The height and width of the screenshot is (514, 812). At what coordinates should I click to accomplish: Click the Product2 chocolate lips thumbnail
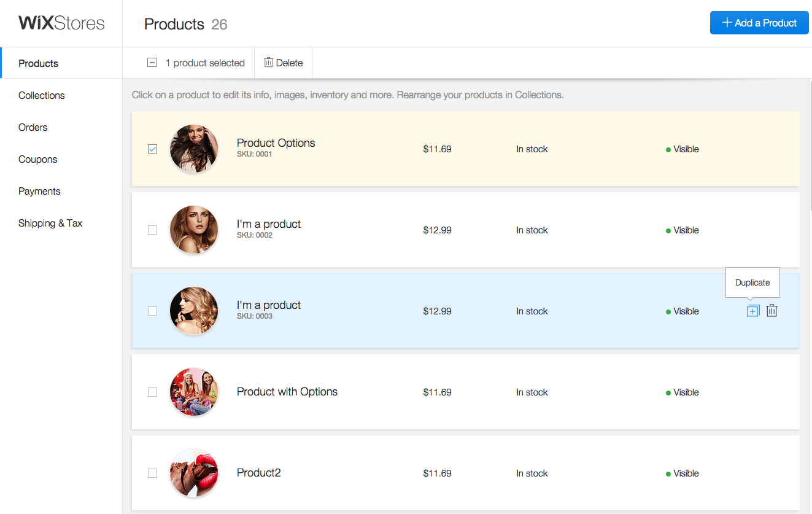click(194, 473)
